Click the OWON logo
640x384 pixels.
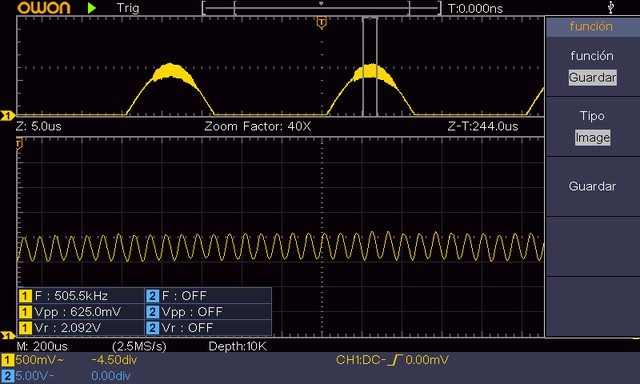pyautogui.click(x=44, y=8)
